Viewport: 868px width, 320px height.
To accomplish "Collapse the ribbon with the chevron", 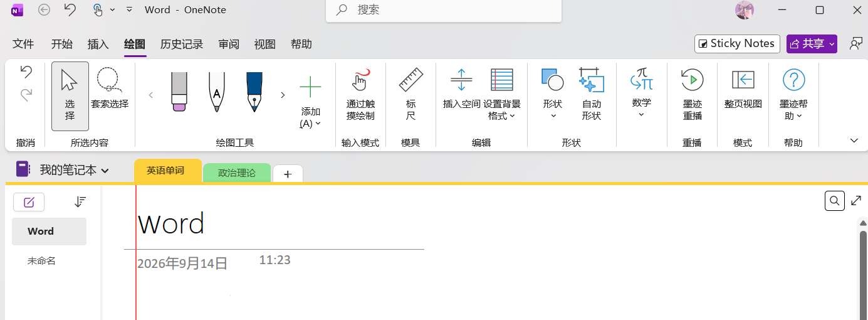I will click(854, 141).
